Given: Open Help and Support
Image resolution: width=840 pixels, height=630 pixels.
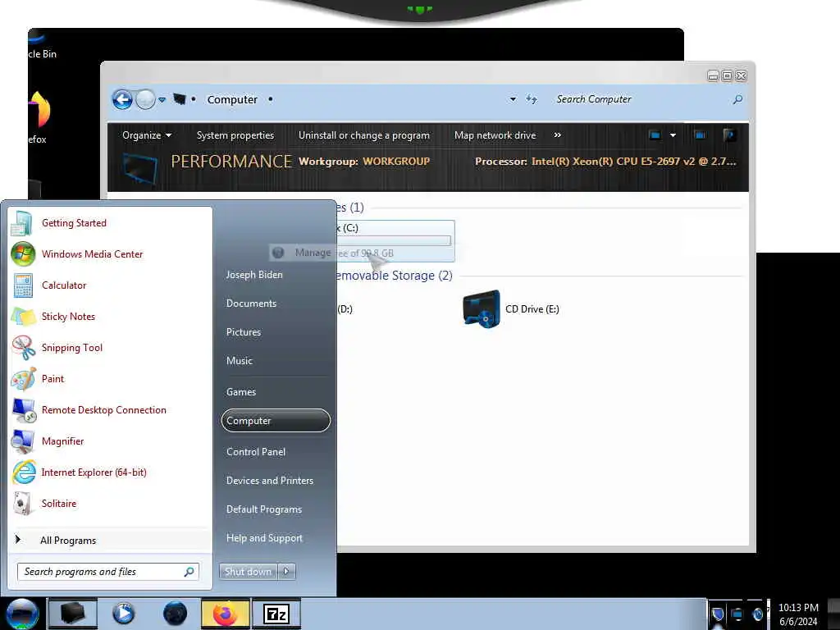Looking at the screenshot, I should coord(265,538).
